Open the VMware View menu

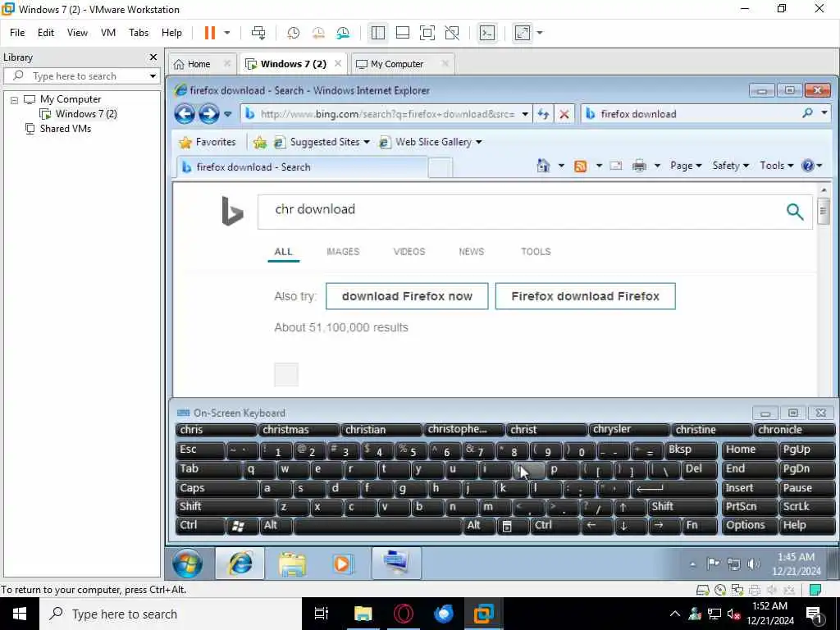coord(77,33)
